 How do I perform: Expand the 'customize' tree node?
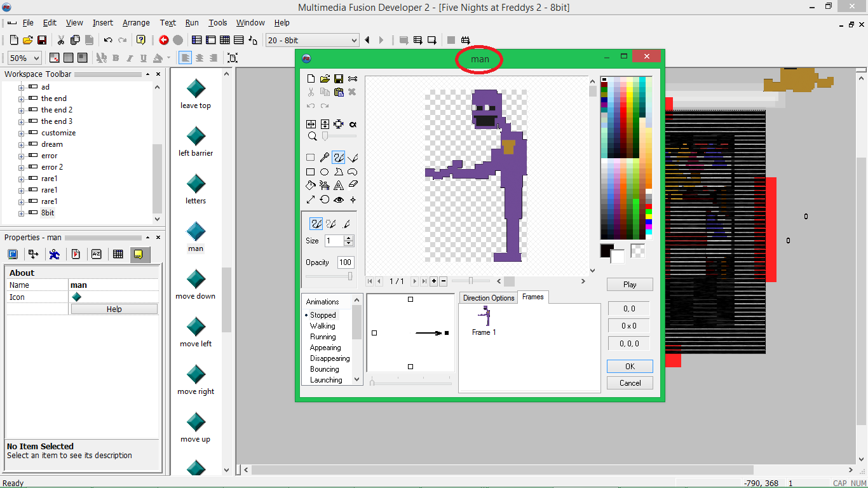21,133
